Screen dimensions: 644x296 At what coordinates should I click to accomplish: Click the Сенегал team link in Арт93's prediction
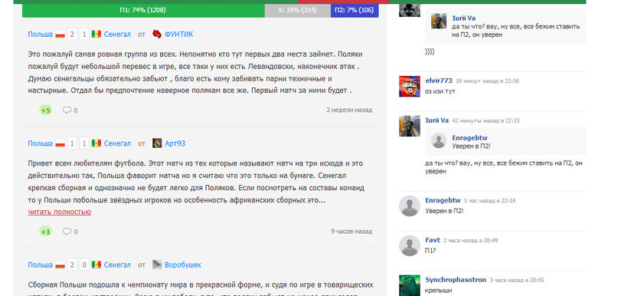point(117,143)
